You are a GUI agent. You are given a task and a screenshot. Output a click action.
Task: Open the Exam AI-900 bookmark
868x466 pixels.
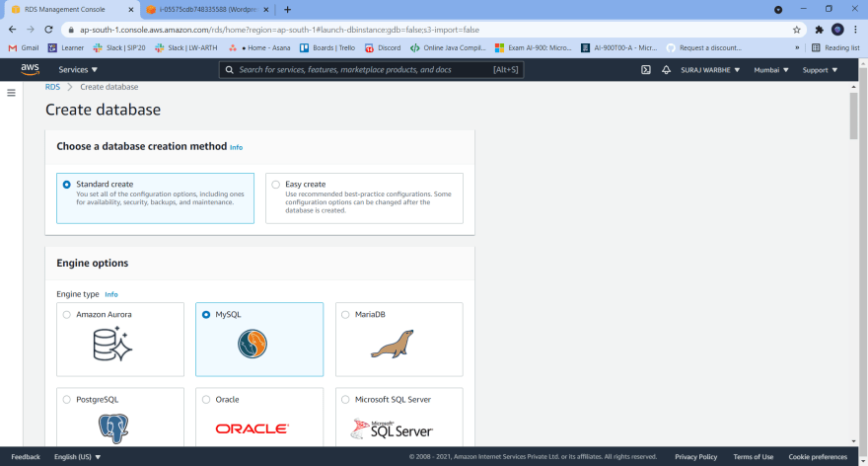(533, 47)
